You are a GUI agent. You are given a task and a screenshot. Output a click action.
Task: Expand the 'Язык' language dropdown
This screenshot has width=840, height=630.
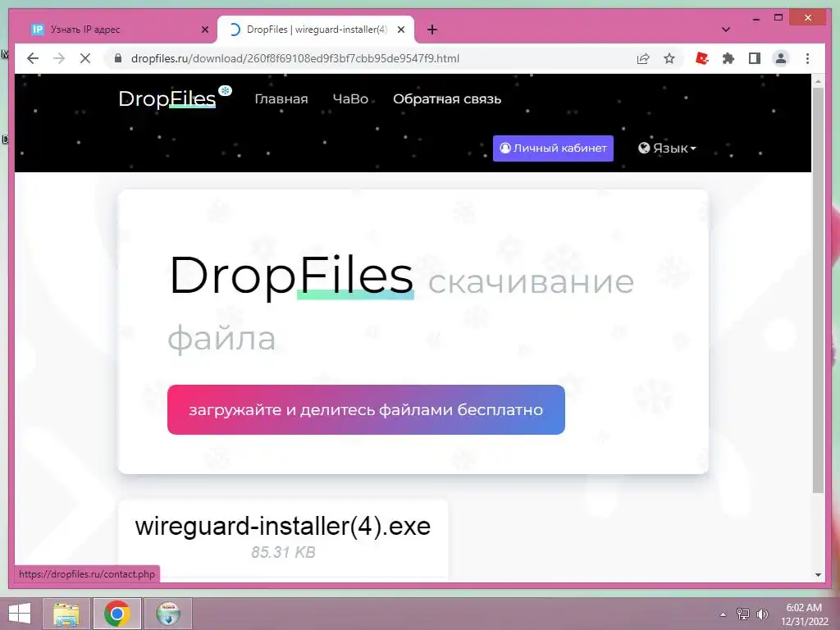tap(667, 148)
